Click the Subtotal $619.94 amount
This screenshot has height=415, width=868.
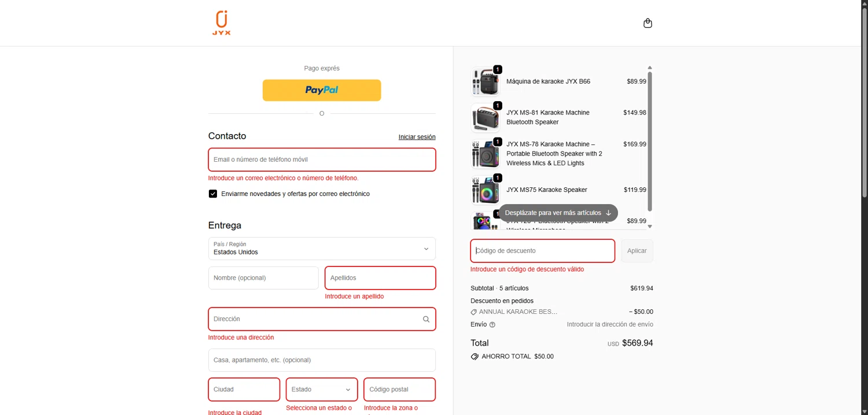pyautogui.click(x=642, y=288)
